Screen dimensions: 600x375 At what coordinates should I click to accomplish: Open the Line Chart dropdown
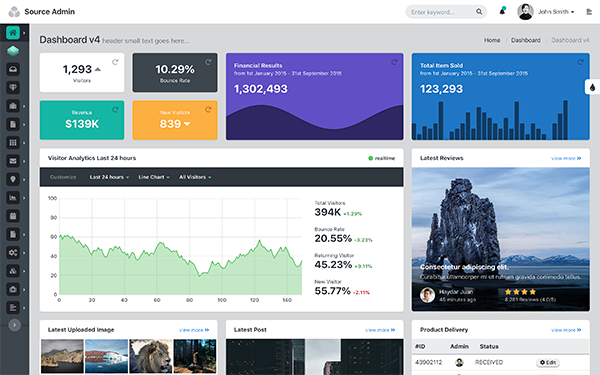(x=154, y=177)
